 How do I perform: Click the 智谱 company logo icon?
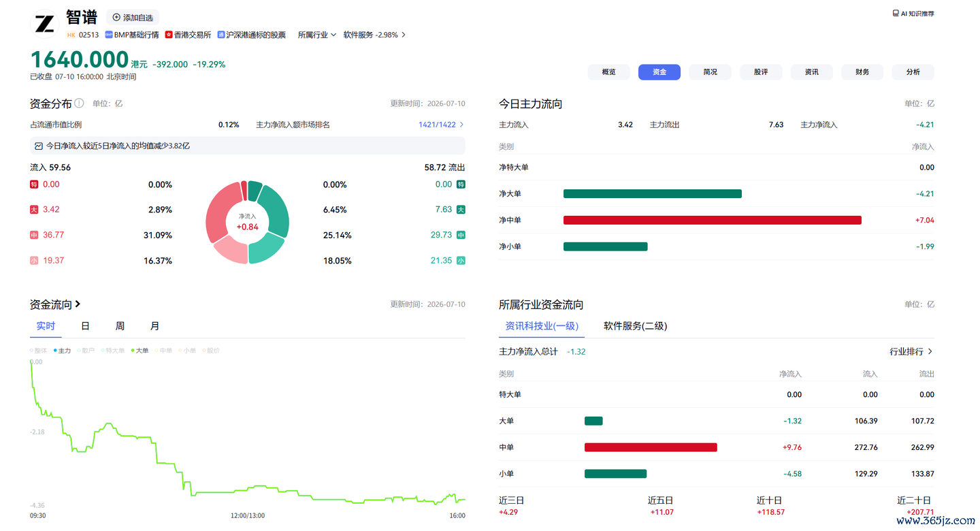point(45,24)
